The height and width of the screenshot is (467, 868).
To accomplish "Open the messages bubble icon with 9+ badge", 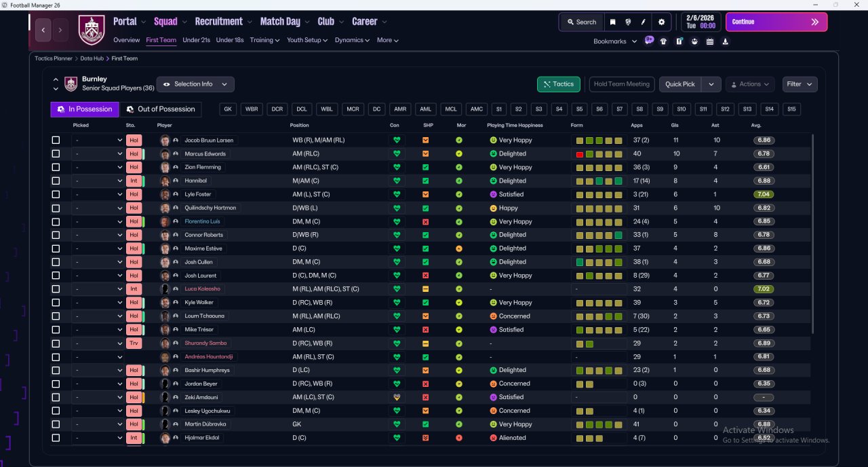I will 649,41.
